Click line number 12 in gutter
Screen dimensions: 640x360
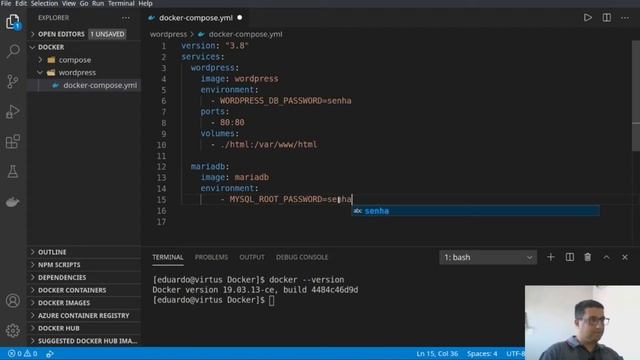(162, 167)
